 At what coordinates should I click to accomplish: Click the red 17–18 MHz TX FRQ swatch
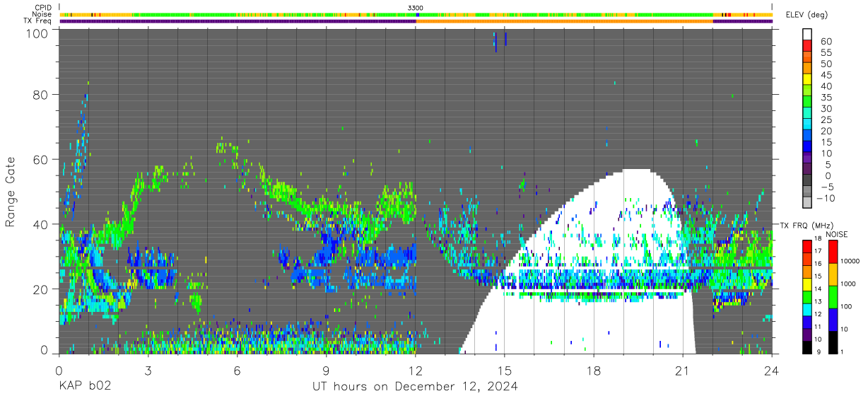[x=807, y=246]
